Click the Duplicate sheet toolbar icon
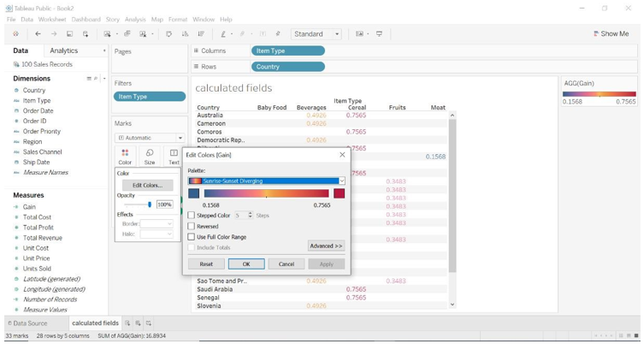 point(127,34)
